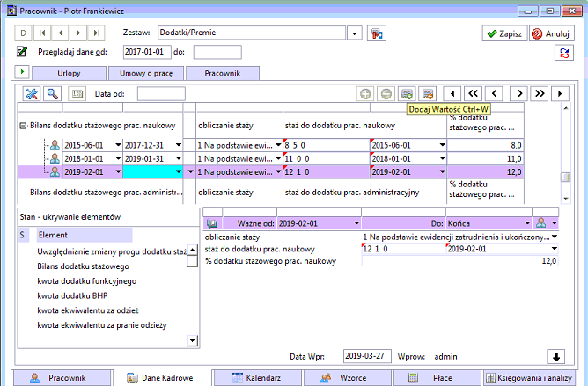Viewport: 588px width, 386px height.
Task: Open the Płace bottom tab
Action: 437,378
